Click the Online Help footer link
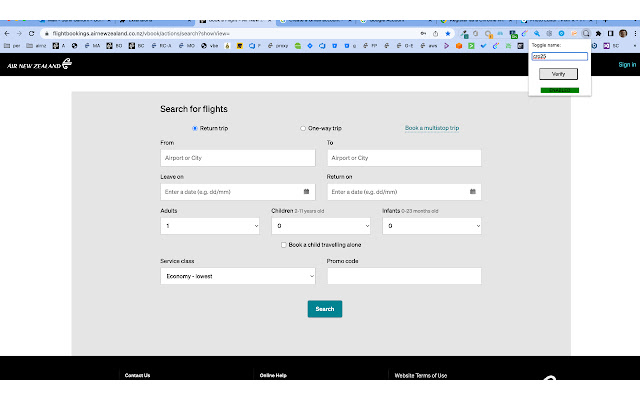640x400 pixels. pos(273,375)
